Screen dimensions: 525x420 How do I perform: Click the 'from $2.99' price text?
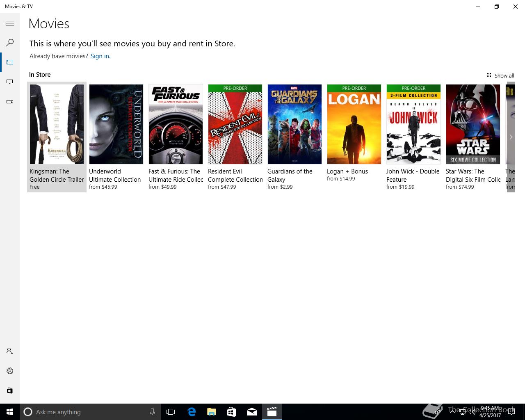pyautogui.click(x=280, y=187)
